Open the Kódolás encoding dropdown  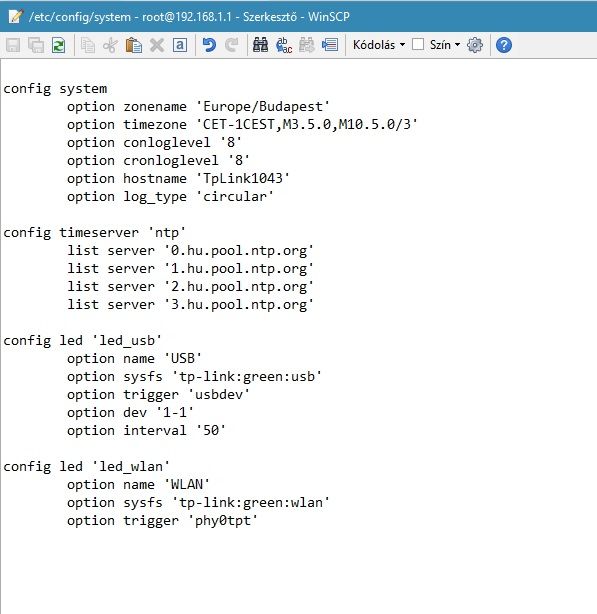(379, 45)
